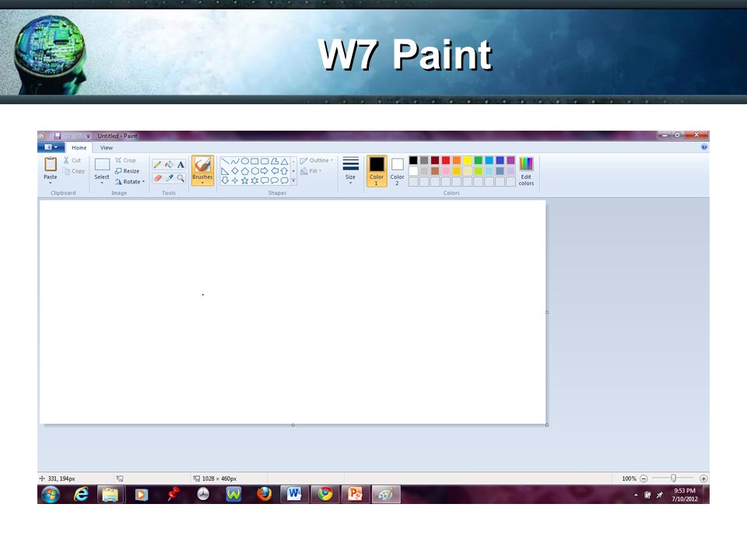The height and width of the screenshot is (560, 747).
Task: Pick the purple color swatch
Action: 510,160
